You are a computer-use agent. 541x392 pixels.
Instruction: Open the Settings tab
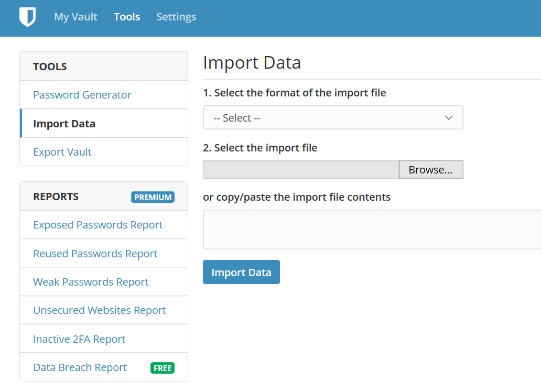pos(176,17)
